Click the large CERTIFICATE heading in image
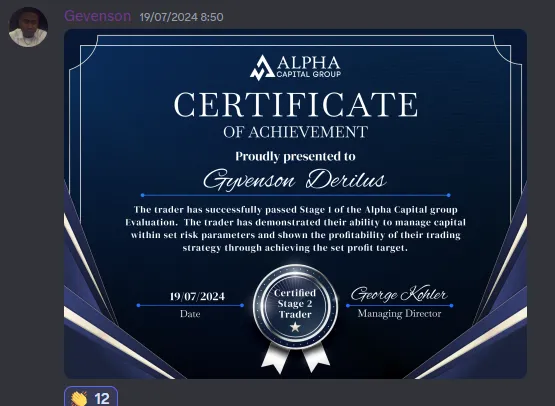 coord(296,105)
